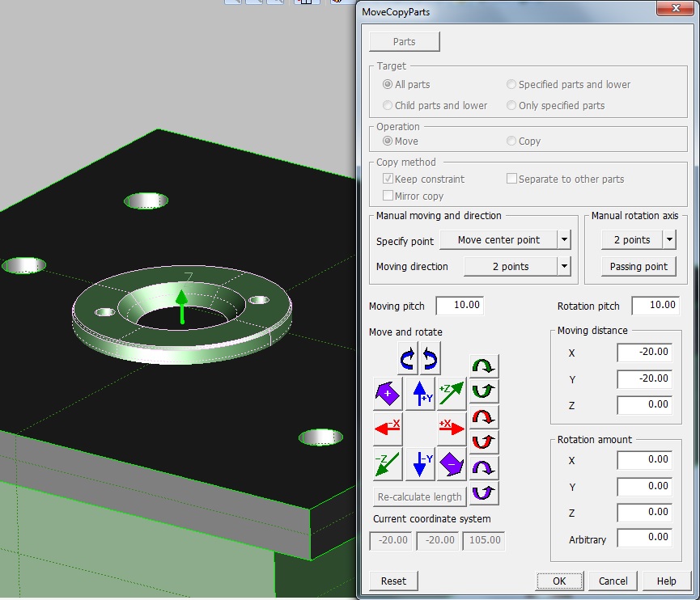This screenshot has width=700, height=600.
Task: Click the blue -Y move arrow
Action: pos(420,463)
